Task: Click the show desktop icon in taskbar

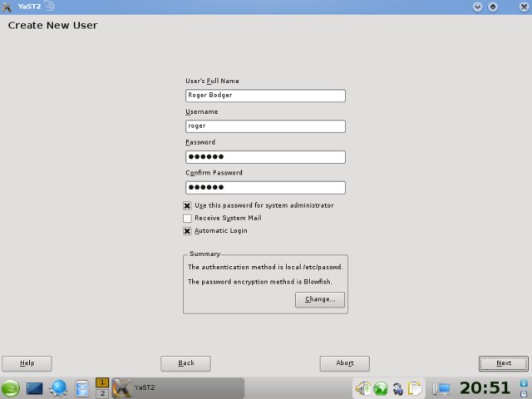Action: (x=34, y=388)
